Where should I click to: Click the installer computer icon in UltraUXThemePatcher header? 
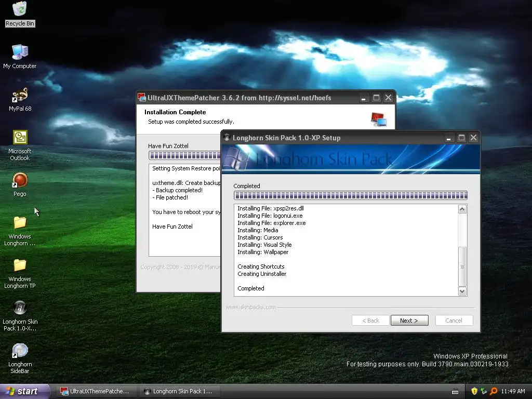coord(379,119)
